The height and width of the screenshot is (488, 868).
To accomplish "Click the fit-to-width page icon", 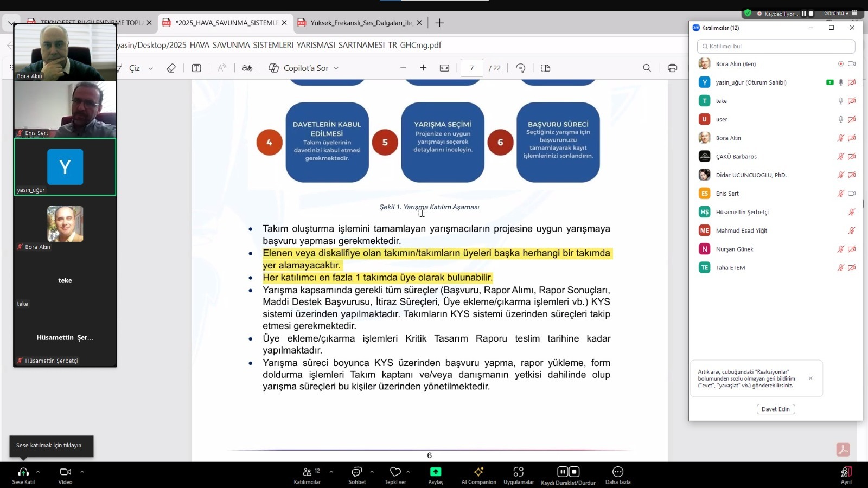I will [x=444, y=68].
